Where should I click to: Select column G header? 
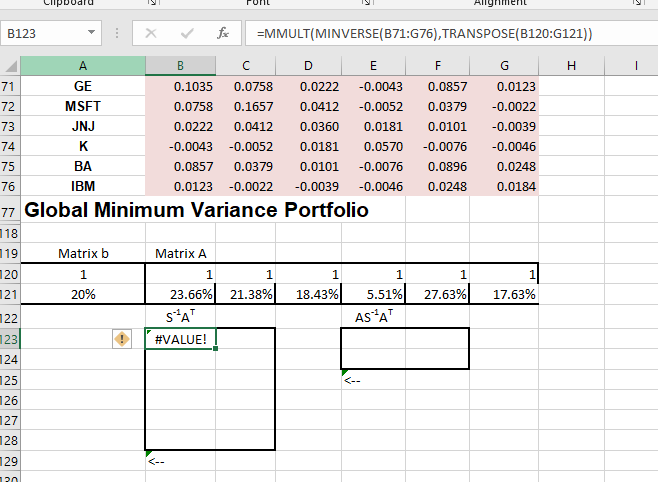pyautogui.click(x=504, y=66)
